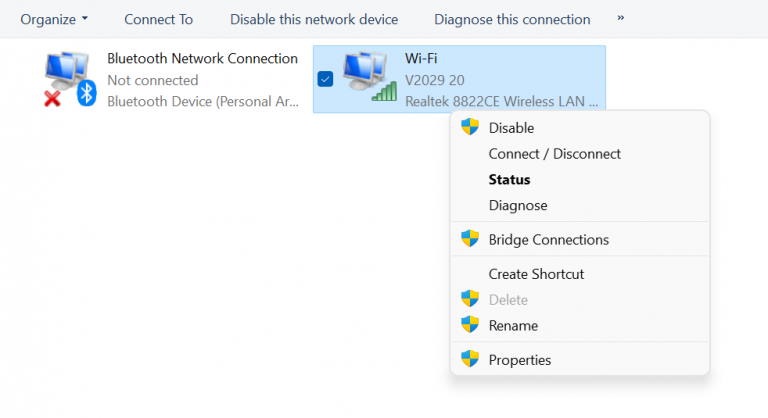The image size is (768, 418).
Task: Select Create Shortcut from context menu
Action: point(536,274)
